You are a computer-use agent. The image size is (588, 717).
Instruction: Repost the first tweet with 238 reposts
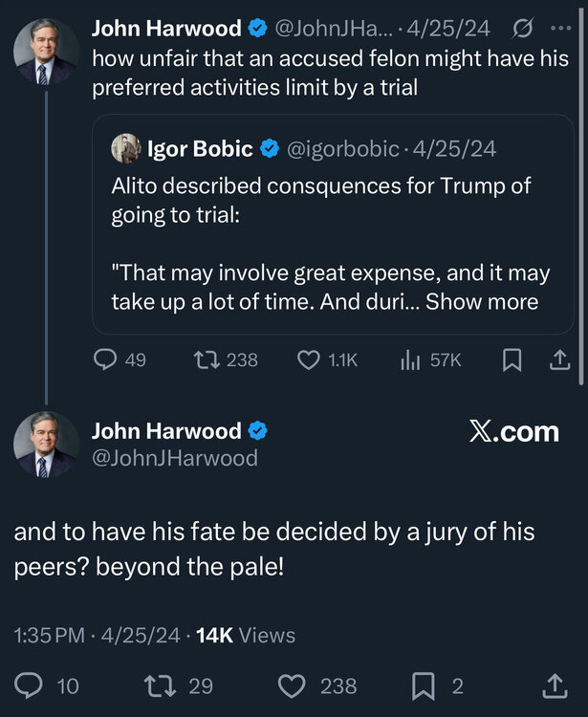click(206, 359)
